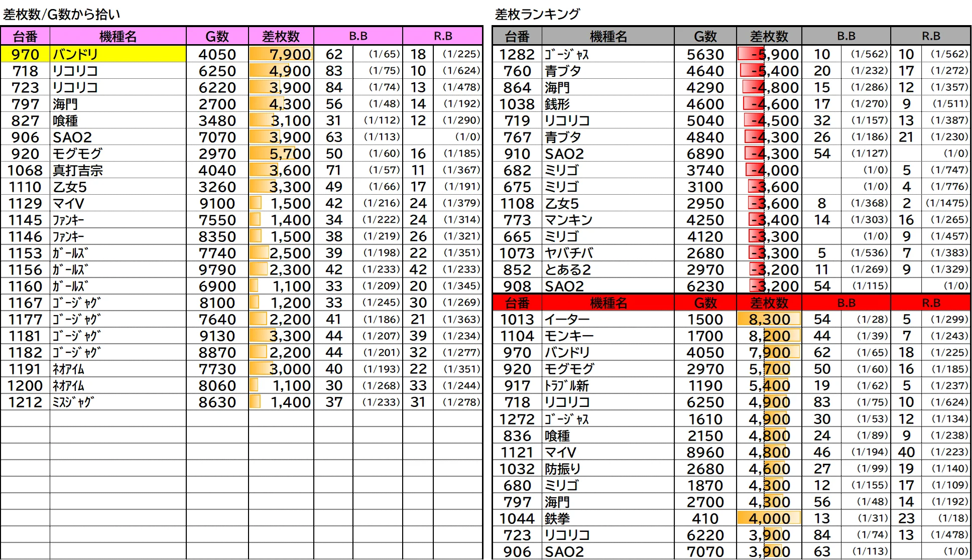This screenshot has height=560, width=972.
Task: Click the yellow highlighted 970 cell
Action: [25, 54]
